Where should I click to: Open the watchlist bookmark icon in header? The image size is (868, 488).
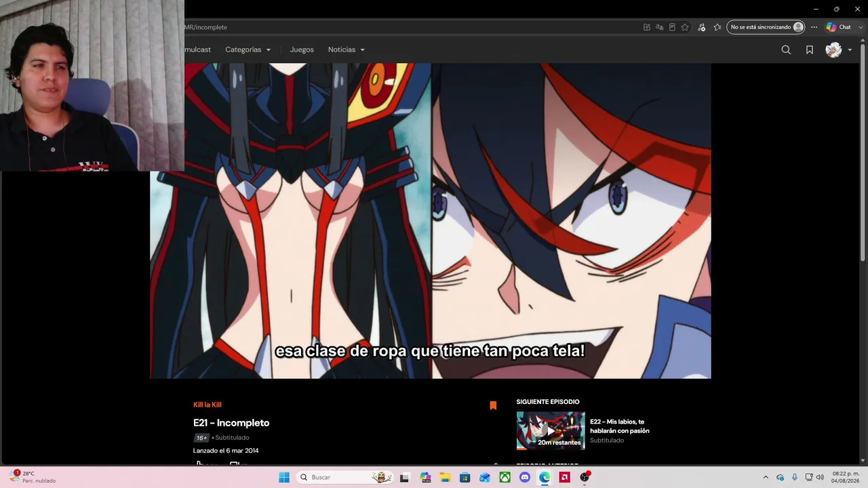click(810, 49)
